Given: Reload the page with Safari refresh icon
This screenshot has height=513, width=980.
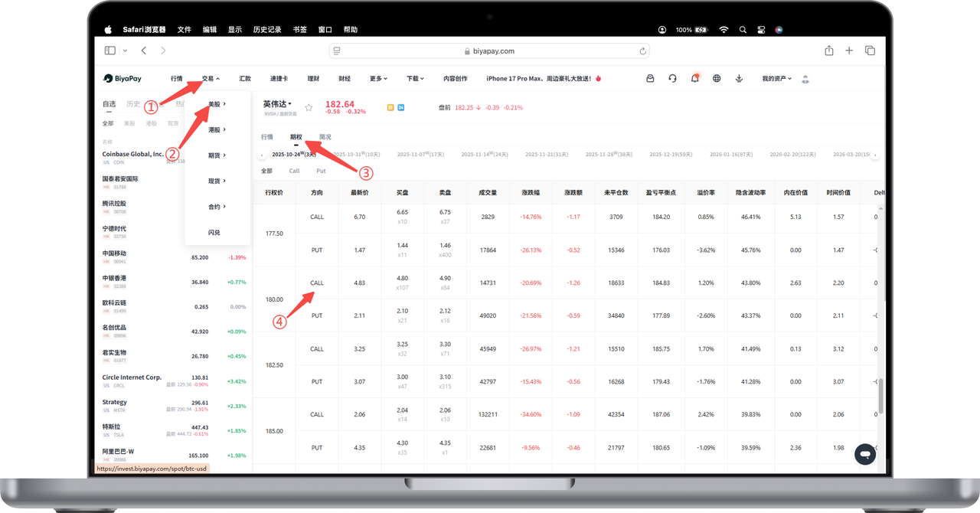Looking at the screenshot, I should [x=643, y=51].
